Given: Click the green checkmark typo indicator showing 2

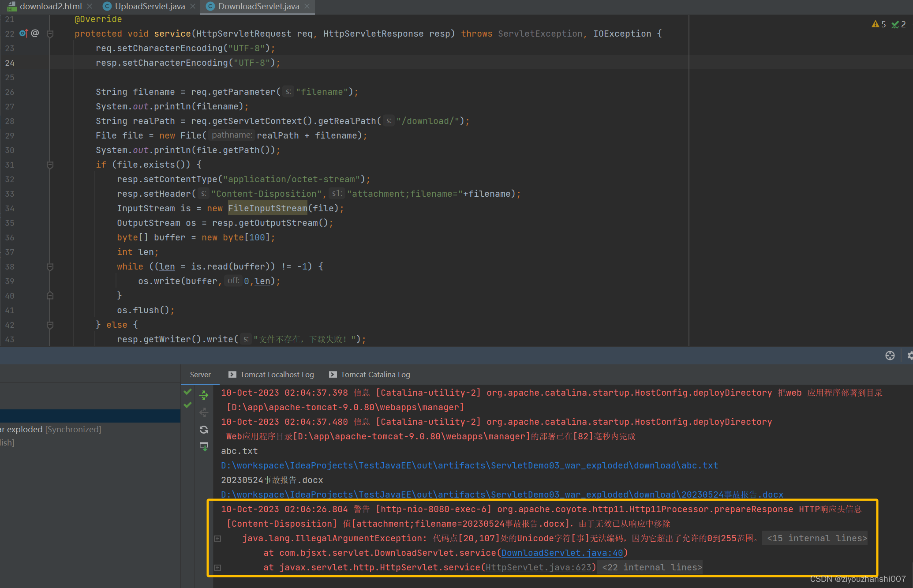Looking at the screenshot, I should coord(898,24).
